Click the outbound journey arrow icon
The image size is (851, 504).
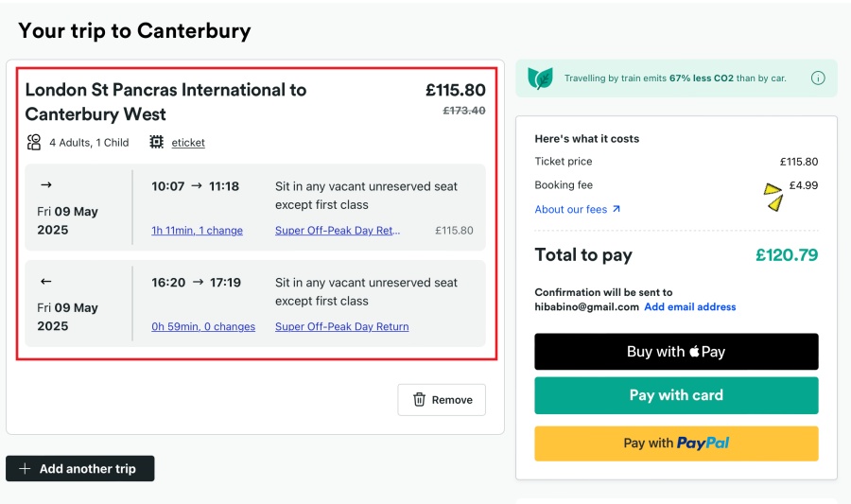tap(46, 185)
